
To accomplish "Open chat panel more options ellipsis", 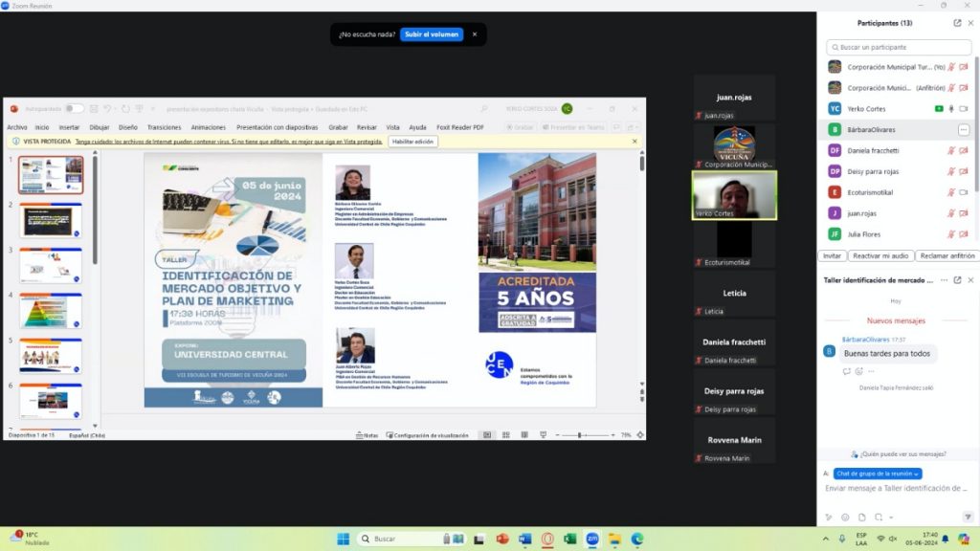I will click(x=944, y=280).
